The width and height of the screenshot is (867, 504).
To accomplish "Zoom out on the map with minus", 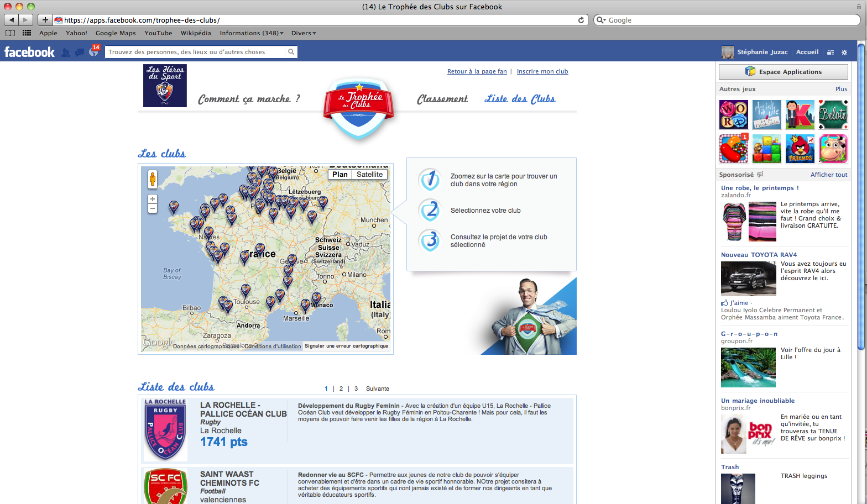I will point(153,208).
